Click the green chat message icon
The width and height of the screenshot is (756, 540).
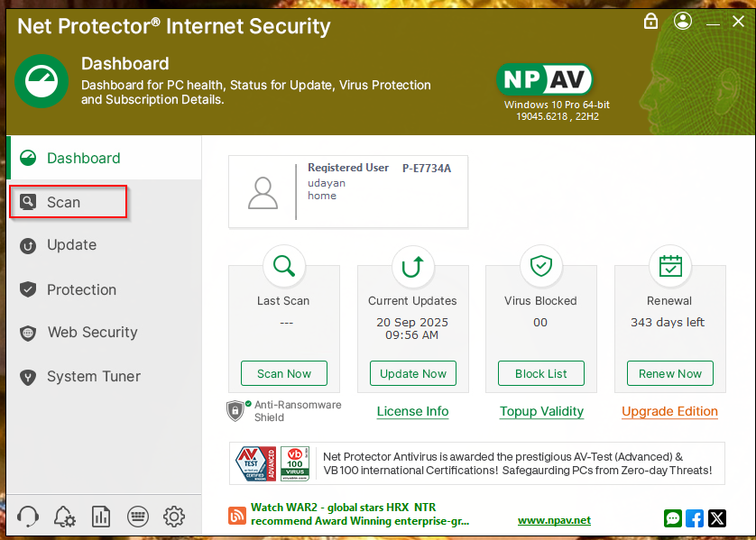[x=672, y=518]
